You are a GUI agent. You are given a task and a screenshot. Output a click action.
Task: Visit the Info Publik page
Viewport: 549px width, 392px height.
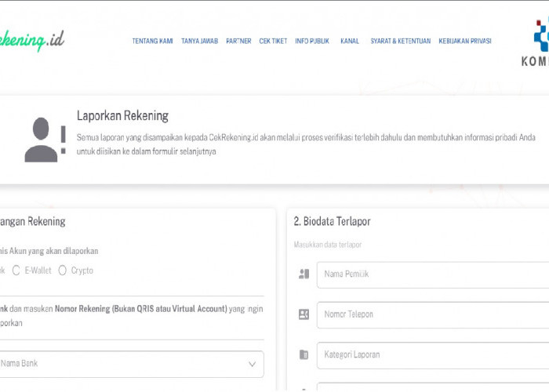[x=312, y=41]
